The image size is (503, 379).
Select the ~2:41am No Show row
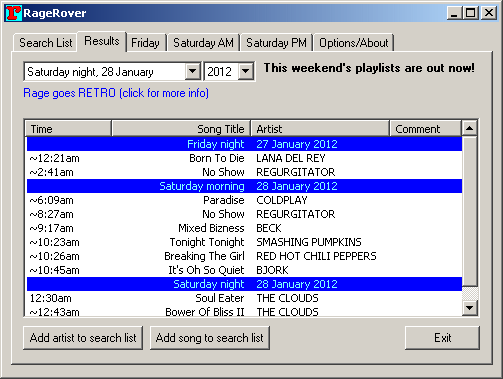pyautogui.click(x=244, y=172)
